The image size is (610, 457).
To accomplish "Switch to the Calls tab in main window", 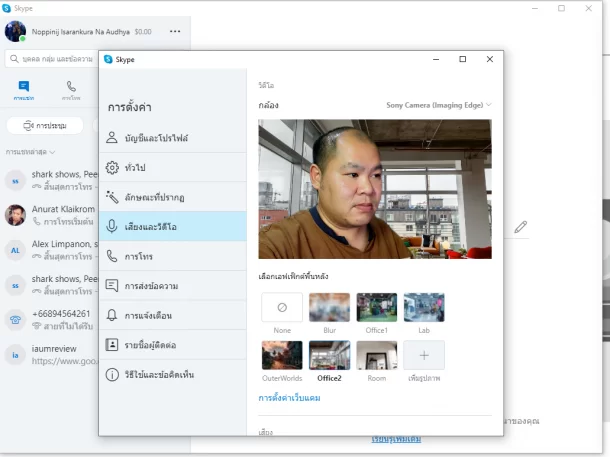I will pos(71,90).
